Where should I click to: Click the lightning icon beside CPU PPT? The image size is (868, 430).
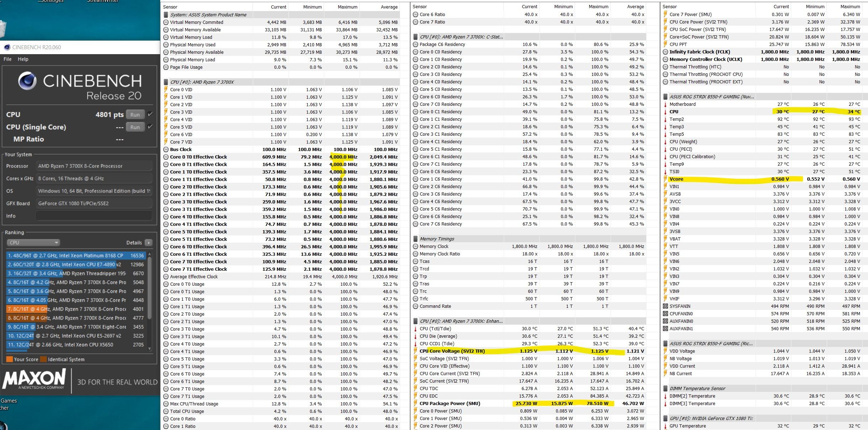point(665,44)
